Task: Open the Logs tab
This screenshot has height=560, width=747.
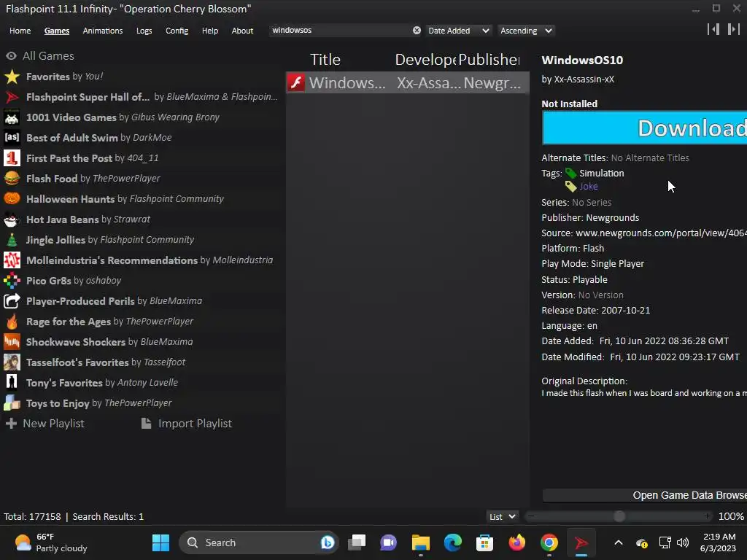Action: (x=144, y=31)
